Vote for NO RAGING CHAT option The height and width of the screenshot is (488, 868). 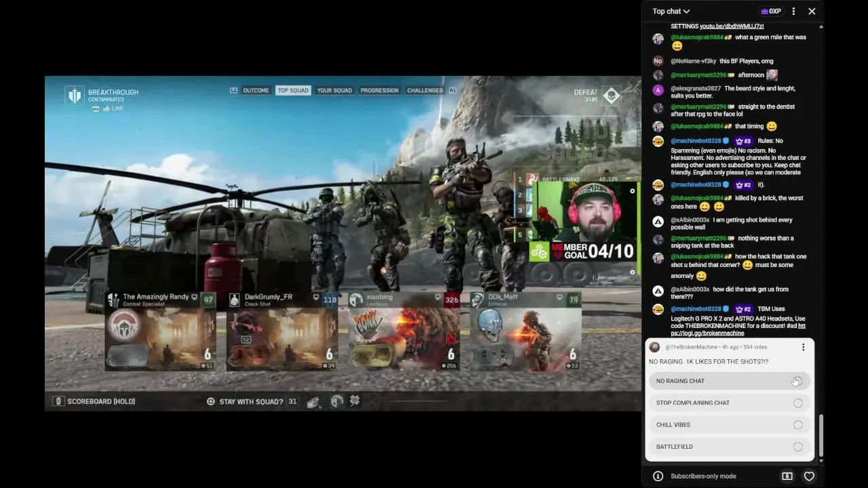tap(730, 381)
